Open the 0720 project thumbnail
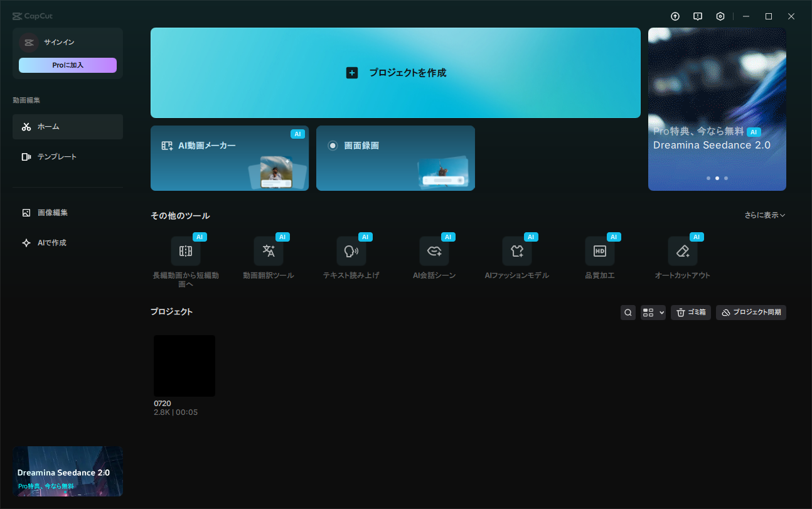The height and width of the screenshot is (509, 812). coord(184,366)
